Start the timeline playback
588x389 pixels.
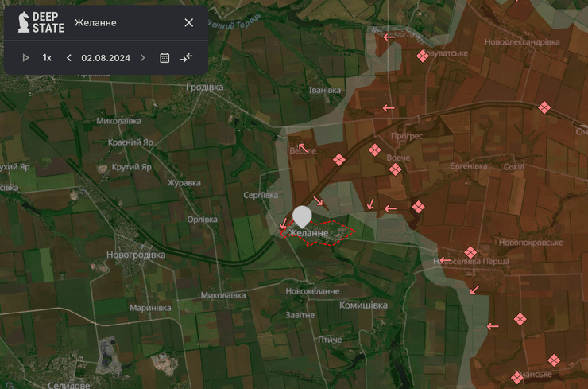25,57
